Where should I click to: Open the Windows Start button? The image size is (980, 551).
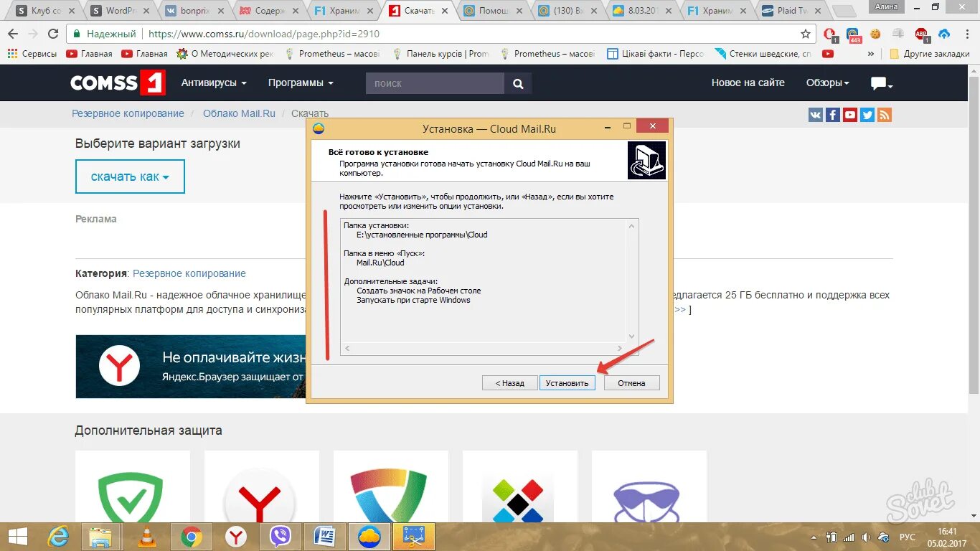(x=17, y=536)
